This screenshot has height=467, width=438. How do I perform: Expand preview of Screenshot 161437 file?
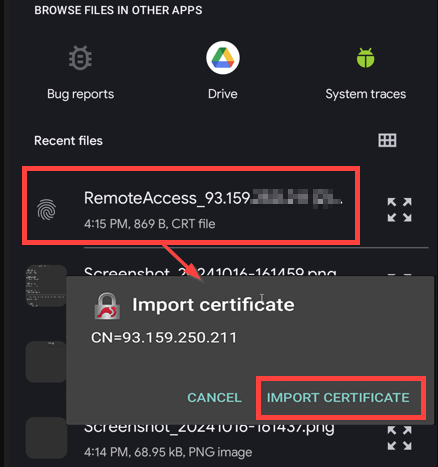pyautogui.click(x=399, y=438)
